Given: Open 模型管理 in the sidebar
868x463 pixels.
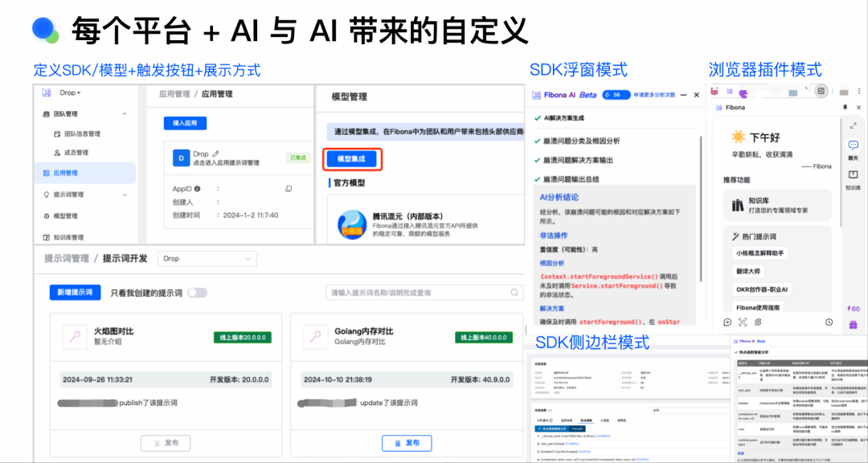Looking at the screenshot, I should pyautogui.click(x=65, y=216).
